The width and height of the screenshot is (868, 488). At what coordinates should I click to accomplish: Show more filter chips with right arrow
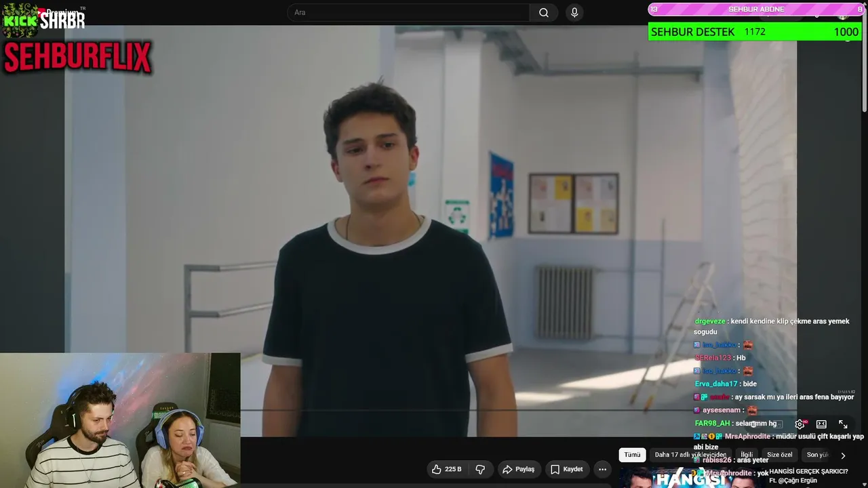click(843, 455)
